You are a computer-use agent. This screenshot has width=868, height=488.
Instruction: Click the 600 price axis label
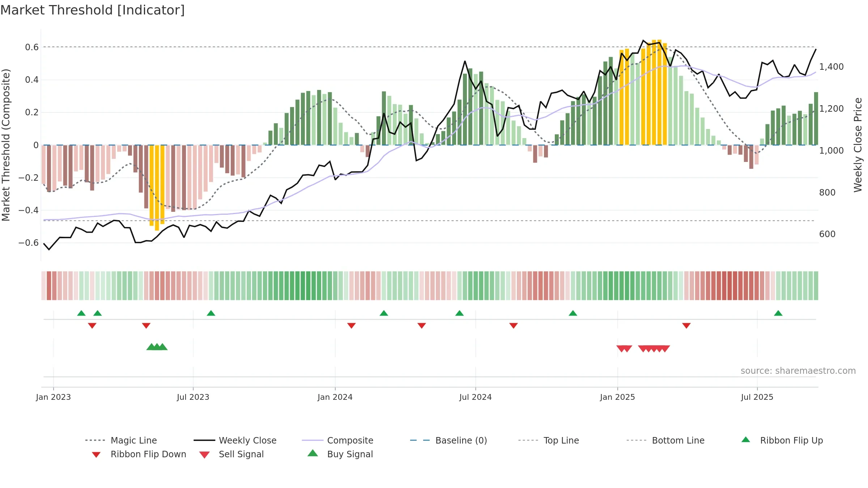(827, 234)
